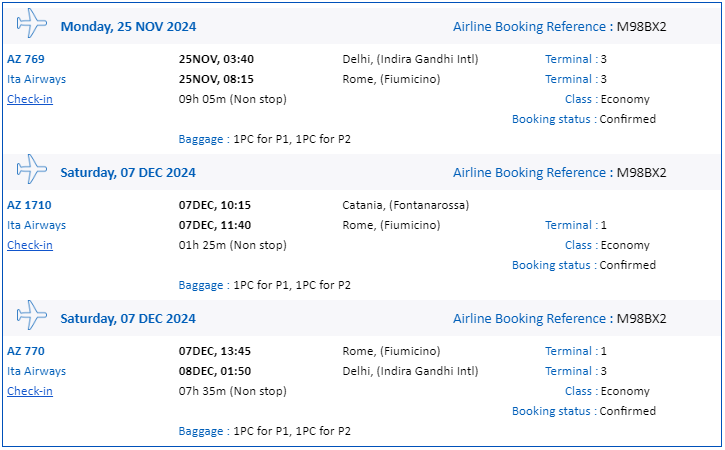Click booking reference M98BX2 in the first header
The height and width of the screenshot is (450, 725).
(x=642, y=27)
